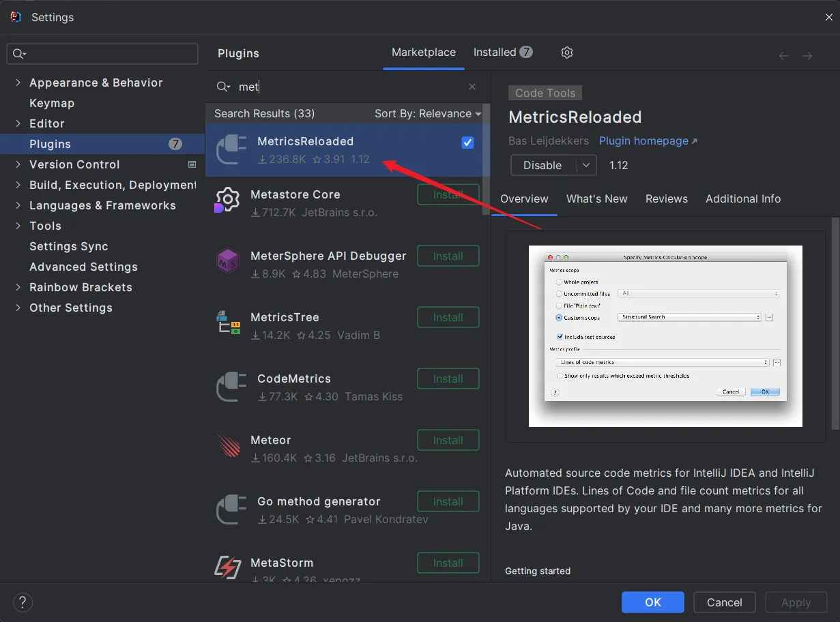This screenshot has height=622, width=840.
Task: Navigate back with the left arrow
Action: (784, 56)
